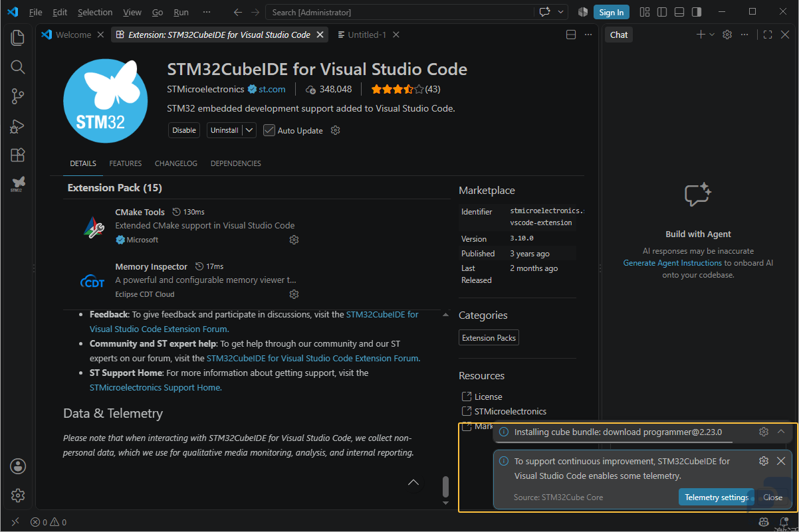
Task: Open the Source Control view
Action: point(18,96)
